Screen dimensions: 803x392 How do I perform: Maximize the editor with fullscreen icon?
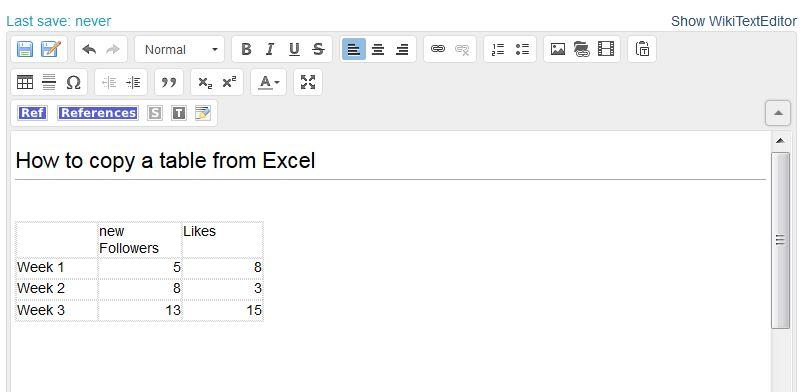308,82
